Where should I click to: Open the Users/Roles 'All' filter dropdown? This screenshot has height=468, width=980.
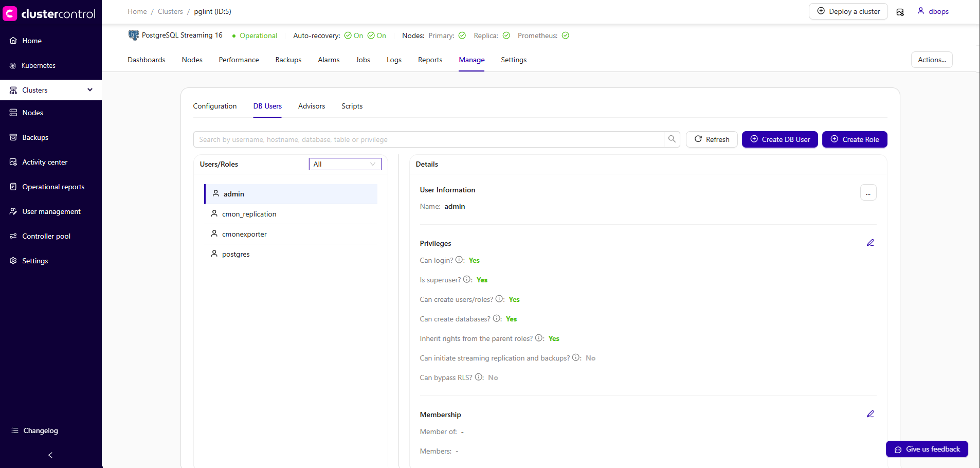click(345, 164)
